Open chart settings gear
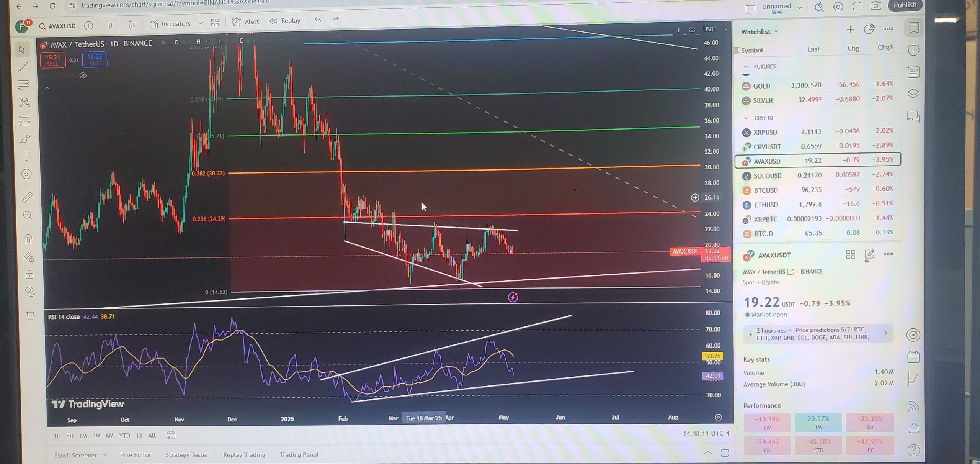This screenshot has height=464, width=980. click(838, 7)
